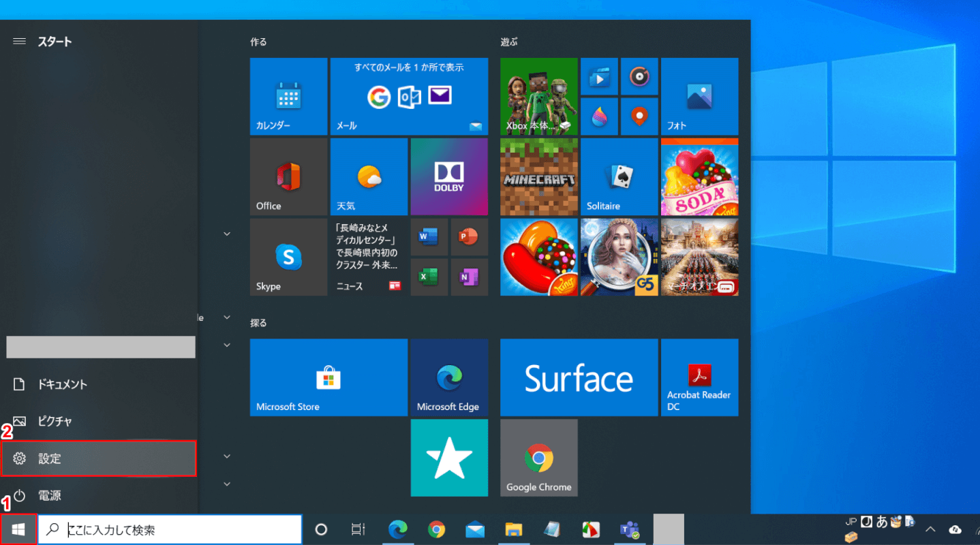Open the IME toolbox icon in tray
The image size is (980, 545).
[851, 537]
